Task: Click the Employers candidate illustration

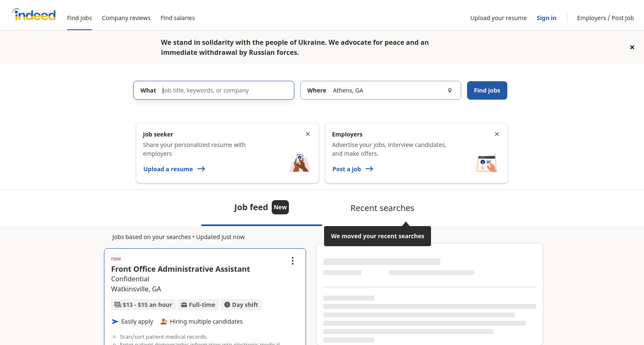Action: click(x=487, y=163)
